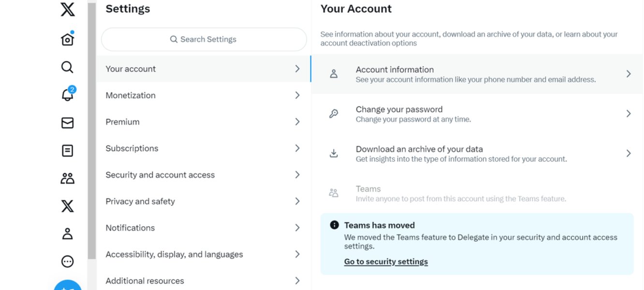Focus the Search Settings field

[204, 39]
